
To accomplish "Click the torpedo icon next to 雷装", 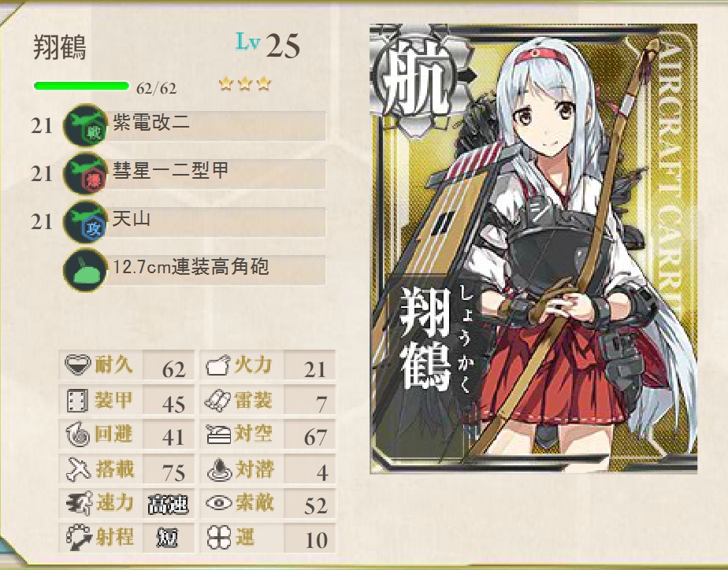I will [217, 400].
